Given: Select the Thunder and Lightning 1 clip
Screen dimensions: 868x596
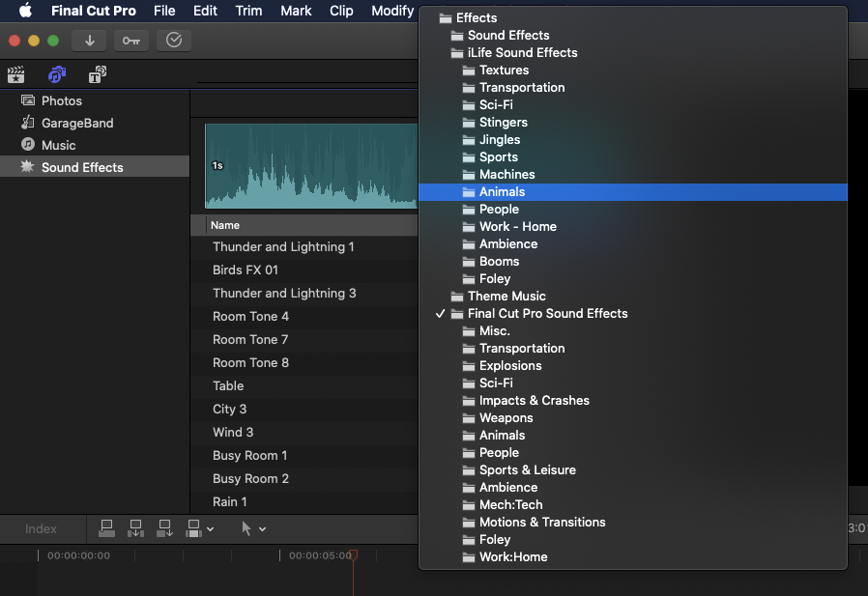Looking at the screenshot, I should 304,247.
